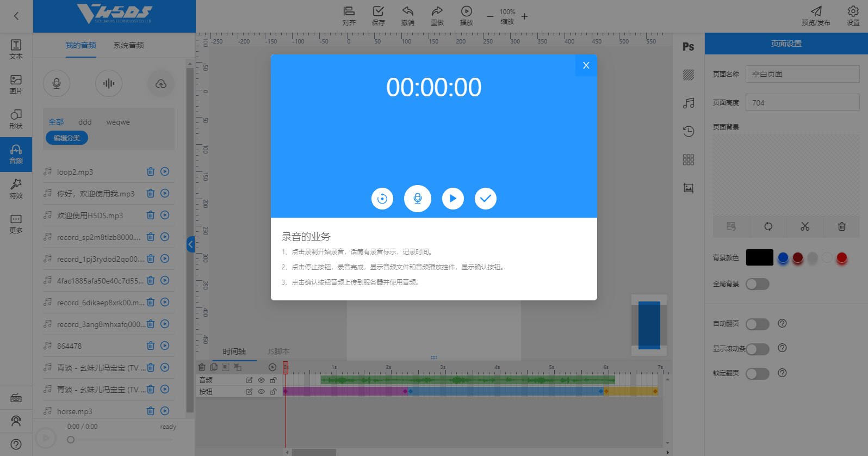Click the reset recording icon in dialog

pos(382,199)
